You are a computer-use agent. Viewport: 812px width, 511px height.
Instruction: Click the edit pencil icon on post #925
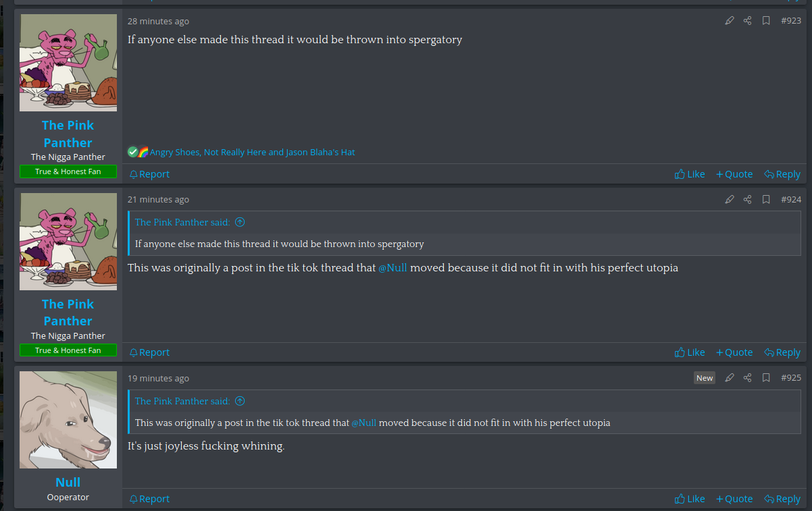(729, 378)
